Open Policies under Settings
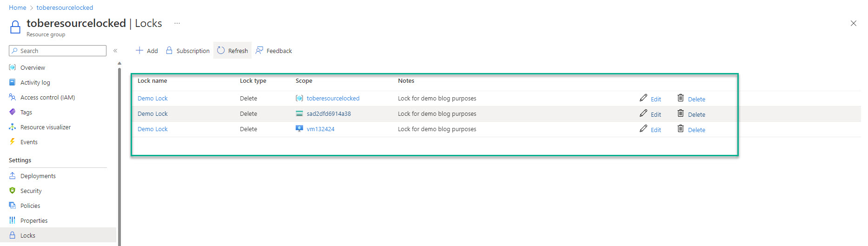 click(x=30, y=206)
